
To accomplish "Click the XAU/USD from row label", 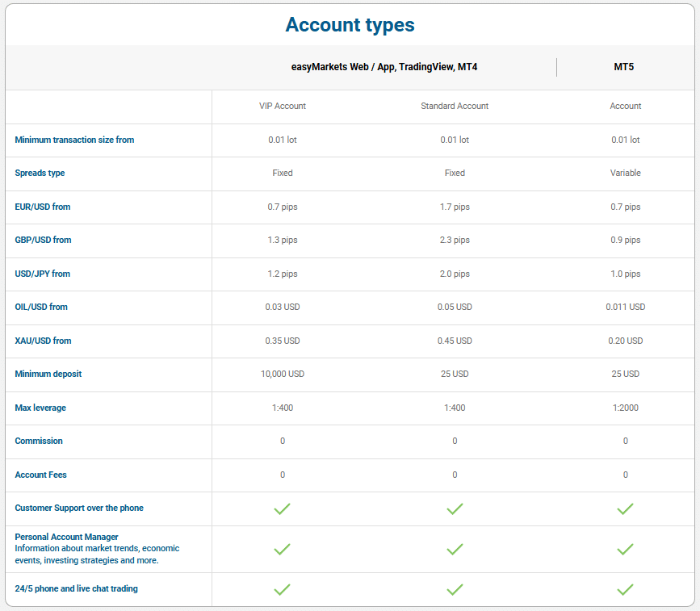I will (43, 341).
